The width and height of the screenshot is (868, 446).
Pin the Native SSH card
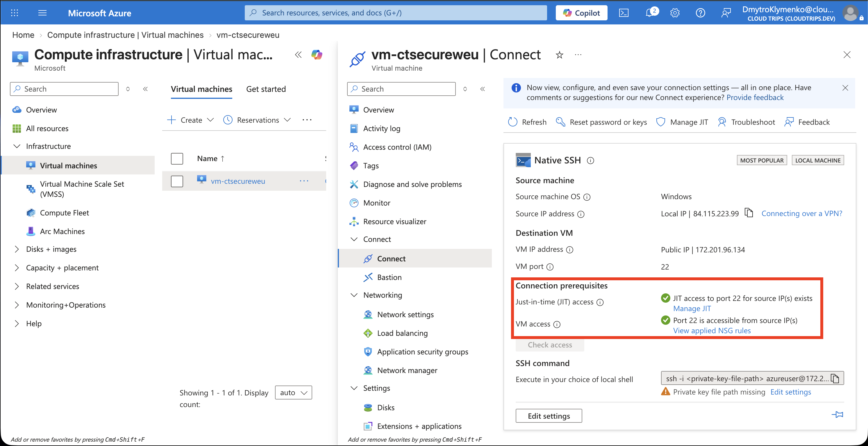point(837,414)
